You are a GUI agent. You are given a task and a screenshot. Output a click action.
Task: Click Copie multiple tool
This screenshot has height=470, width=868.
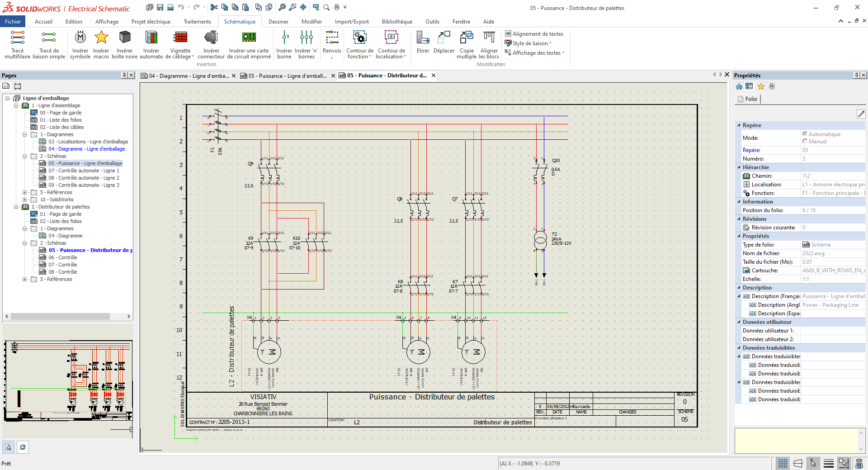click(x=467, y=44)
